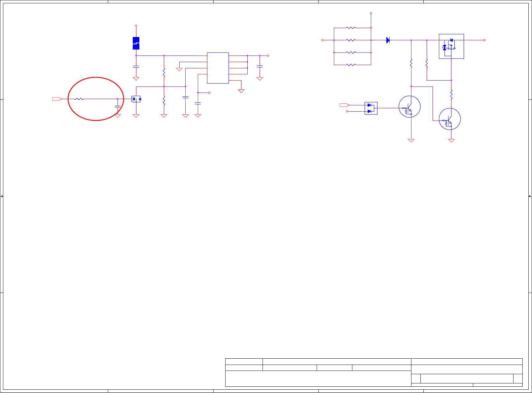Click the boxed dual-diode symbol
532x393 pixels.
click(371, 108)
